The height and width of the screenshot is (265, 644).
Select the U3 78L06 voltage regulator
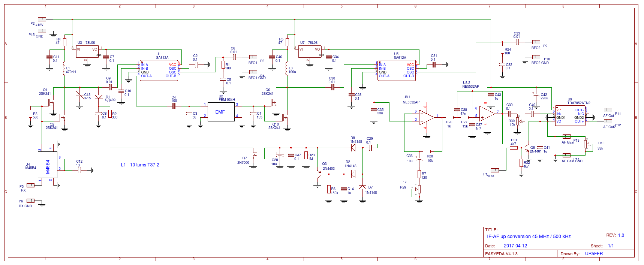point(87,51)
